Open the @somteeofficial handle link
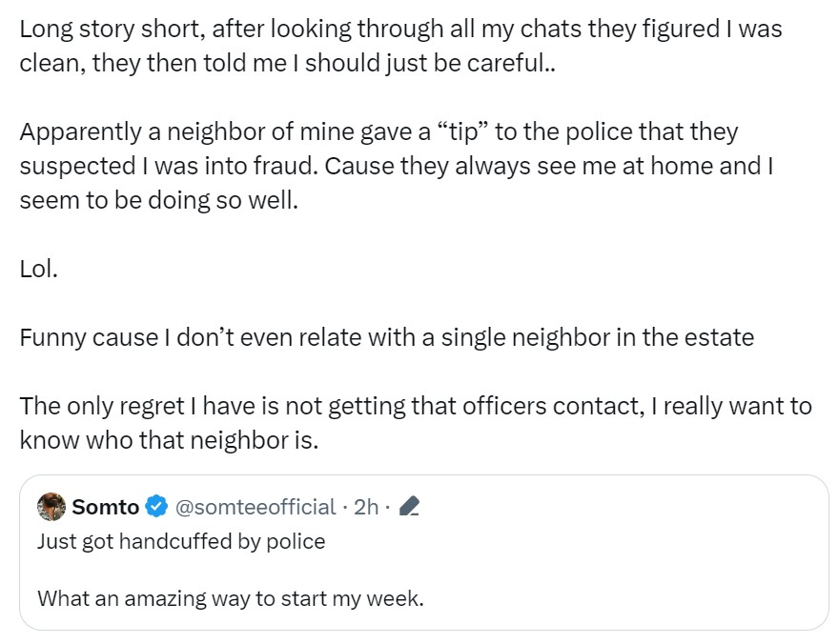The width and height of the screenshot is (838, 644). (255, 507)
